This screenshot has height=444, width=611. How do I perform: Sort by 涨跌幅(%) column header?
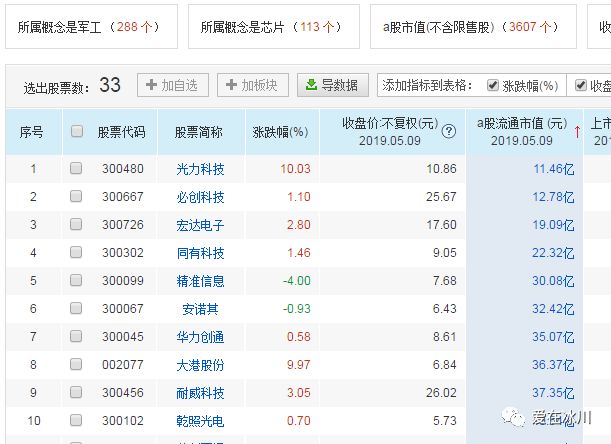tap(281, 132)
